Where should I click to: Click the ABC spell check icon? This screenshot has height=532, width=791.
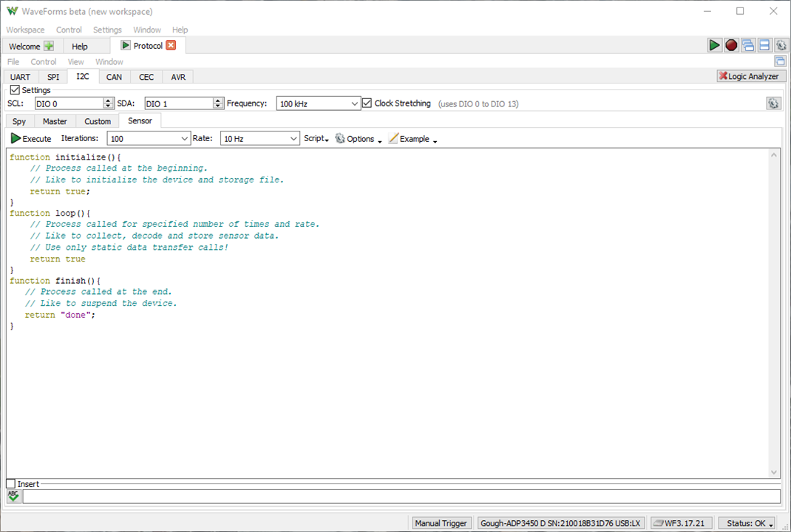pyautogui.click(x=13, y=497)
